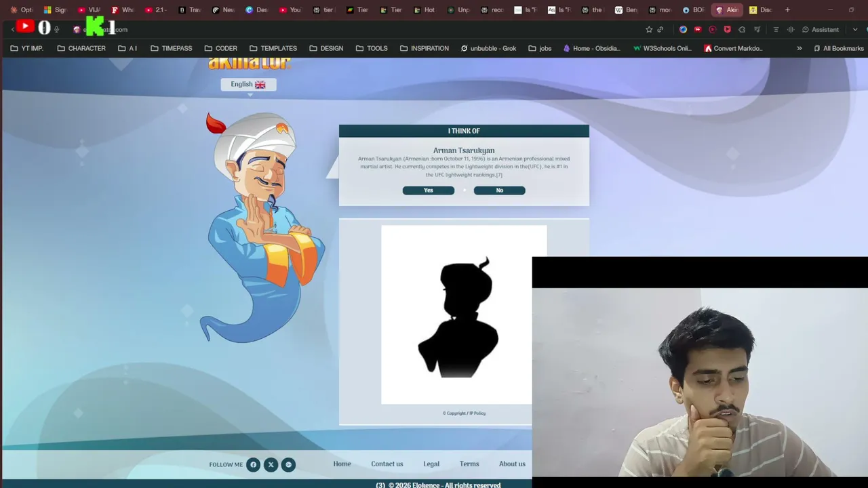Click the Arman Tsarukyan name heading

pyautogui.click(x=464, y=150)
